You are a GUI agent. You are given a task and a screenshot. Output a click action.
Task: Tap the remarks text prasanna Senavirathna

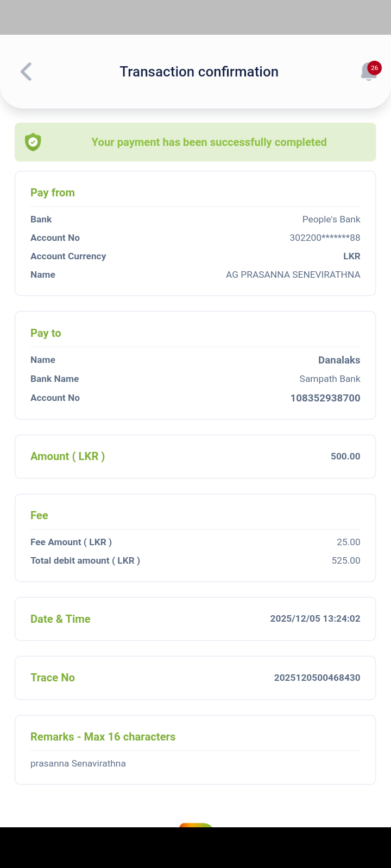[78, 763]
